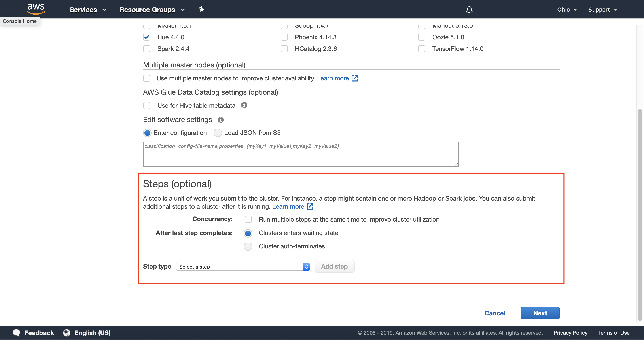
Task: Open the Resource Groups menu
Action: pos(152,9)
